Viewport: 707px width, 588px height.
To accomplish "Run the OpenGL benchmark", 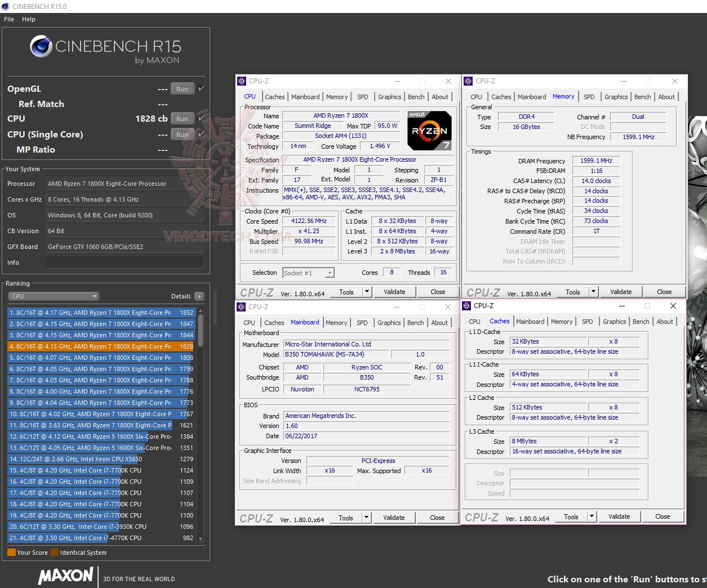I will point(182,89).
